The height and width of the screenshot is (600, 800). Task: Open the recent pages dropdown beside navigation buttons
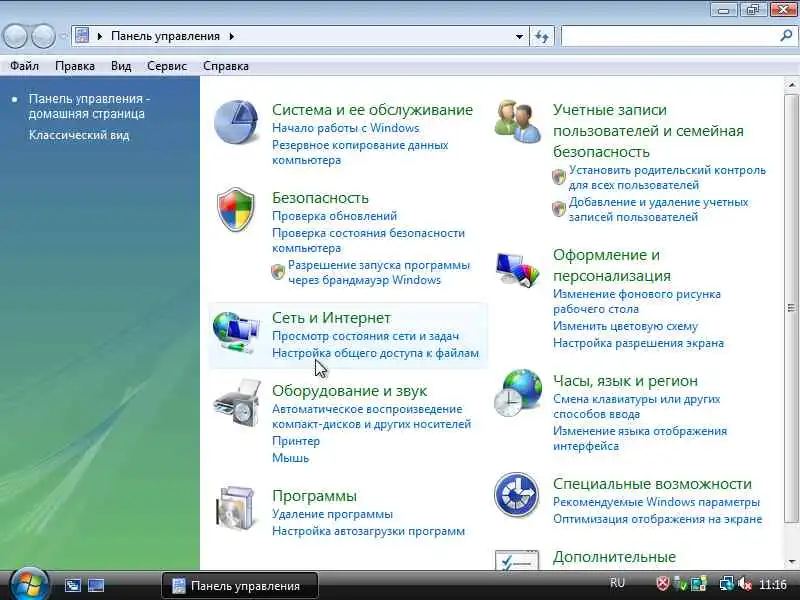pyautogui.click(x=63, y=37)
